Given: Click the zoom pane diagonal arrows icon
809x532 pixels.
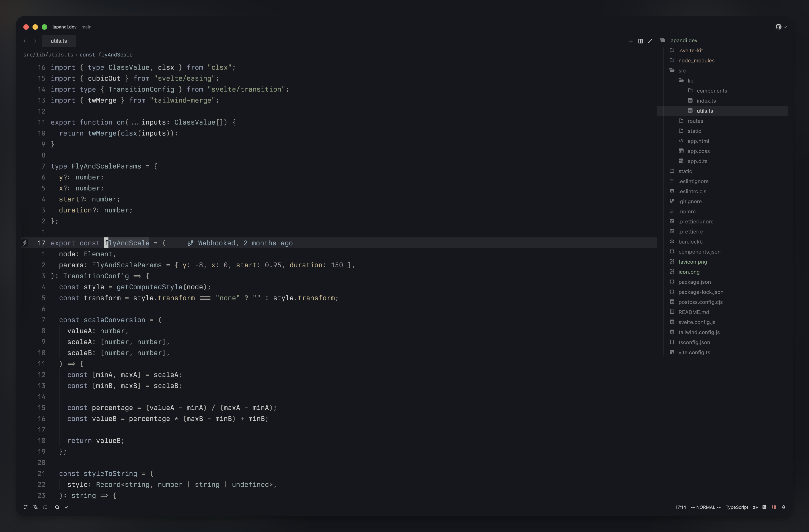Looking at the screenshot, I should (x=650, y=41).
